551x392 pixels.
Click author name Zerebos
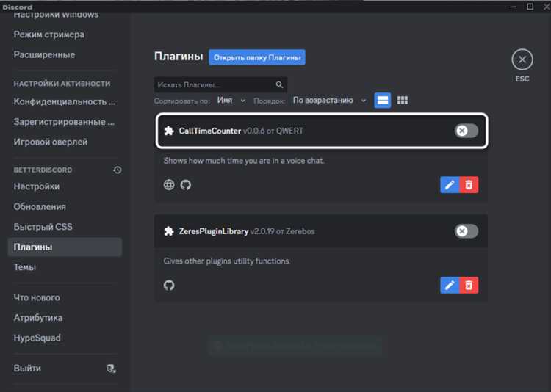[300, 231]
